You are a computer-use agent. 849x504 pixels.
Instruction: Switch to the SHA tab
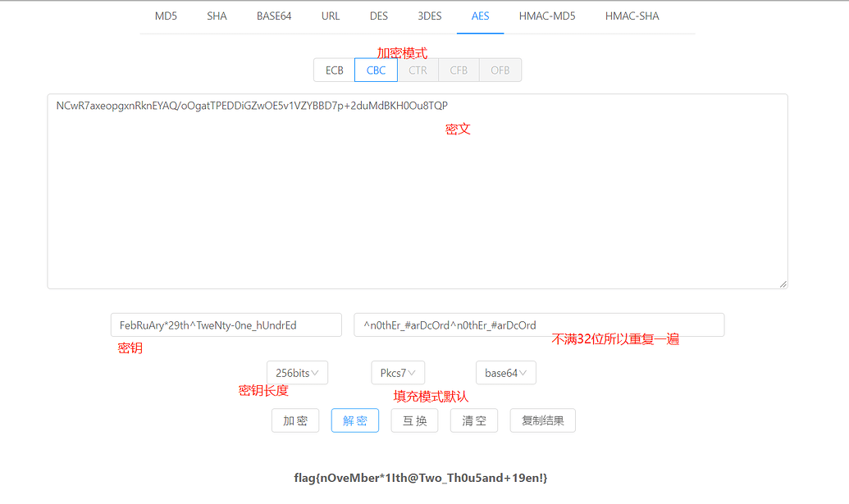tap(217, 16)
